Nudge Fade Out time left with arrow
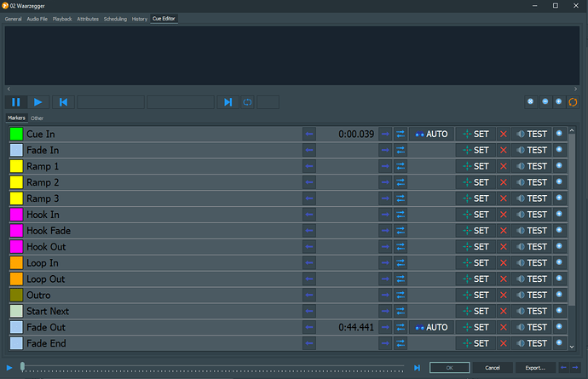This screenshot has width=588, height=379. point(308,327)
